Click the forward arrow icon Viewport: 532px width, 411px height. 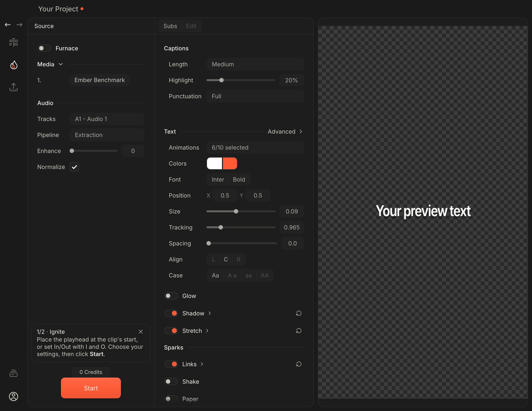[20, 25]
